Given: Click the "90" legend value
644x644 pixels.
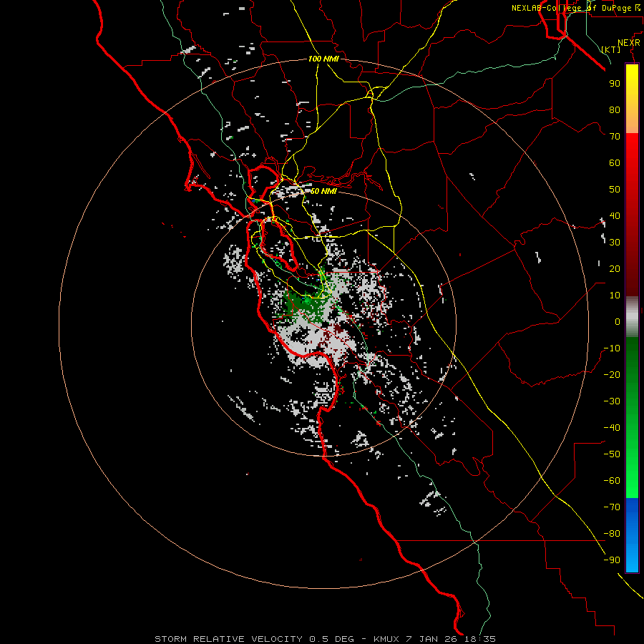Looking at the screenshot, I should tap(615, 84).
